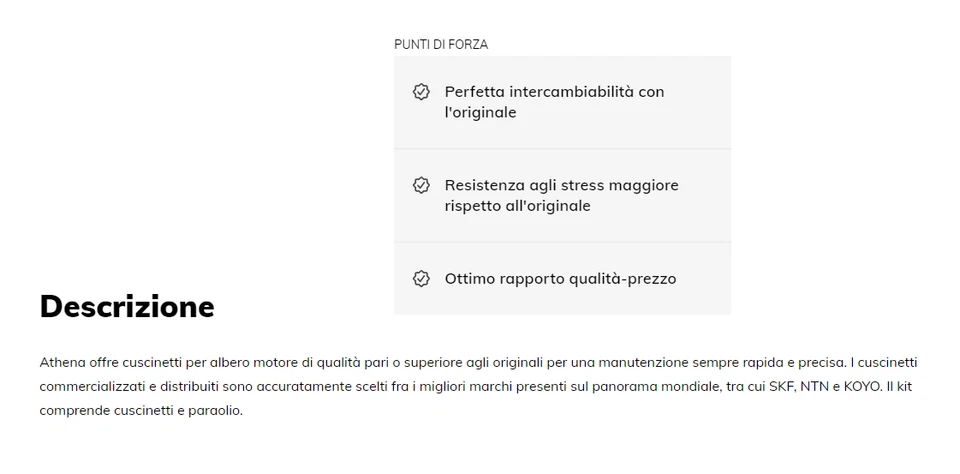Click the check badge beside Ottimo rapporto
This screenshot has width=960, height=474.
pos(421,279)
